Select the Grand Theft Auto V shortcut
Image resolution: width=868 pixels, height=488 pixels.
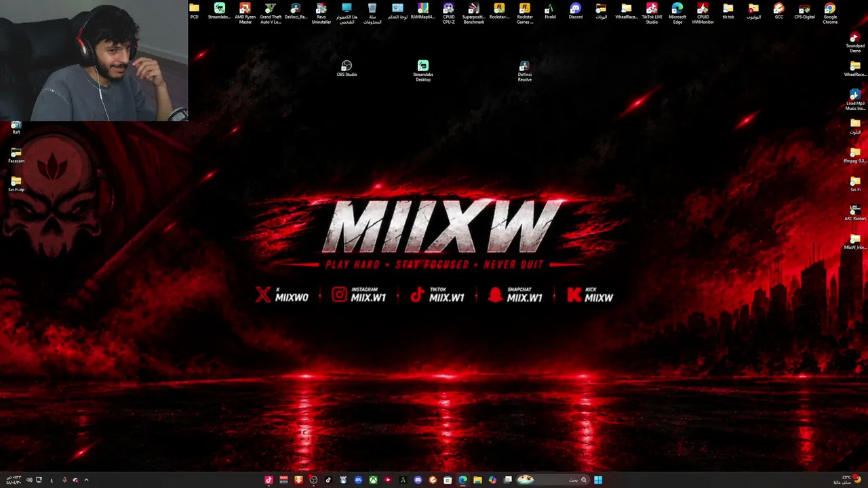point(271,13)
